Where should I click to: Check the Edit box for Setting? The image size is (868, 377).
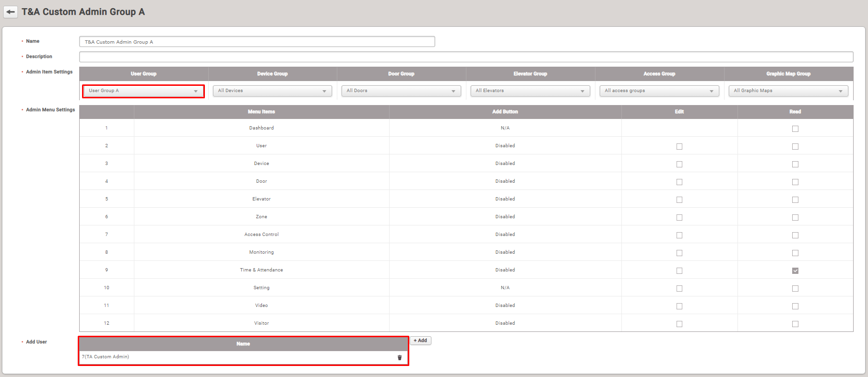(679, 288)
